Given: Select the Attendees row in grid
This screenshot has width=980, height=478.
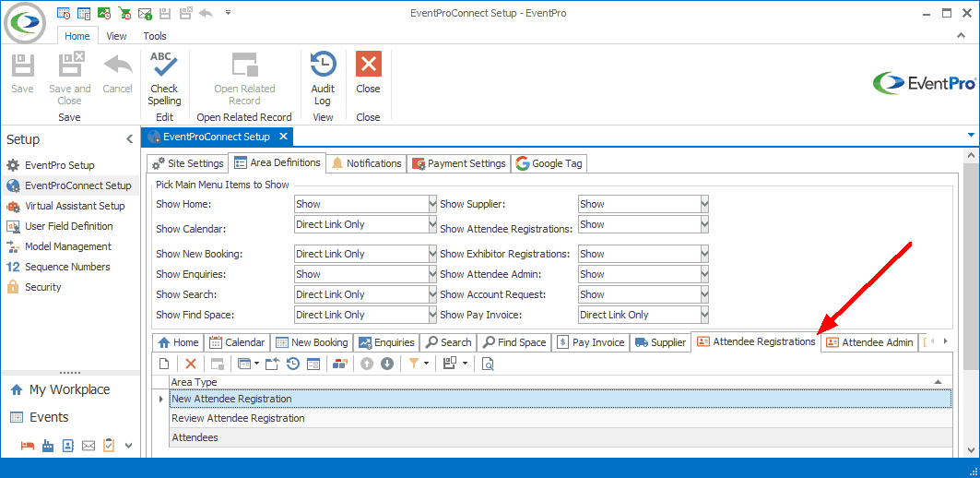Looking at the screenshot, I should click(x=561, y=437).
